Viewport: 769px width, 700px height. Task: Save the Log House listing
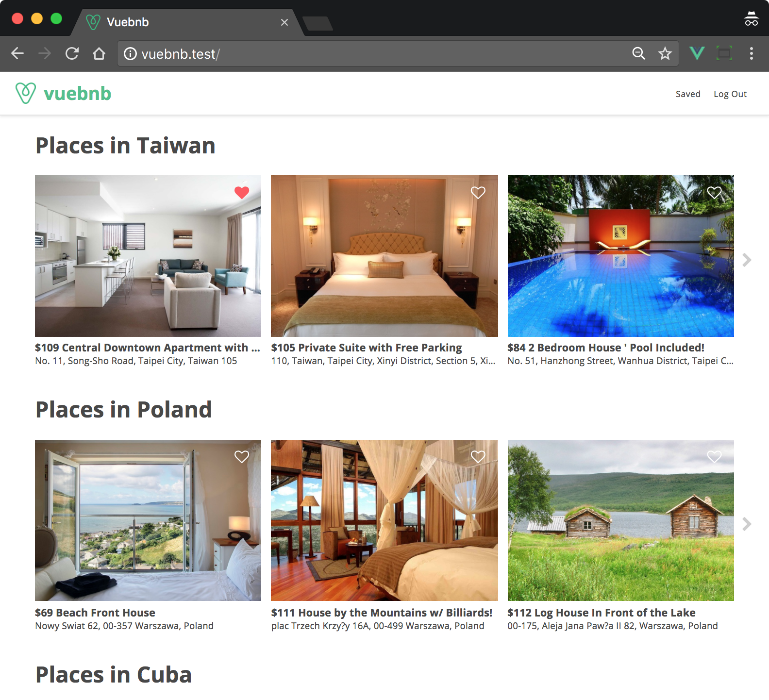pyautogui.click(x=714, y=456)
